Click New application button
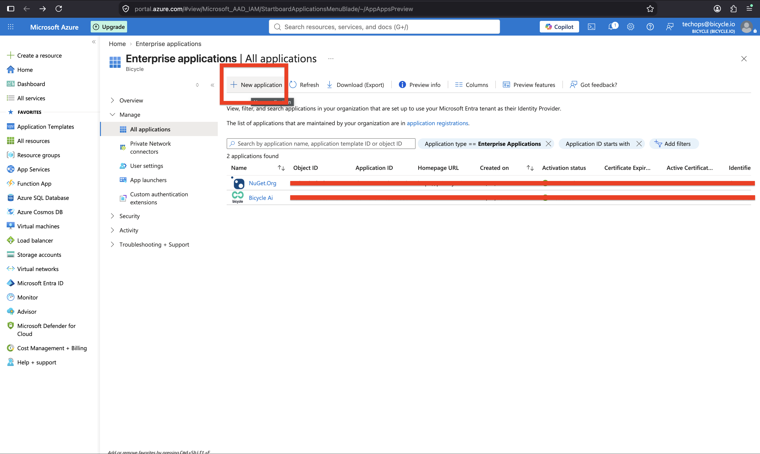Screen dimensions: 760x454 coord(255,85)
